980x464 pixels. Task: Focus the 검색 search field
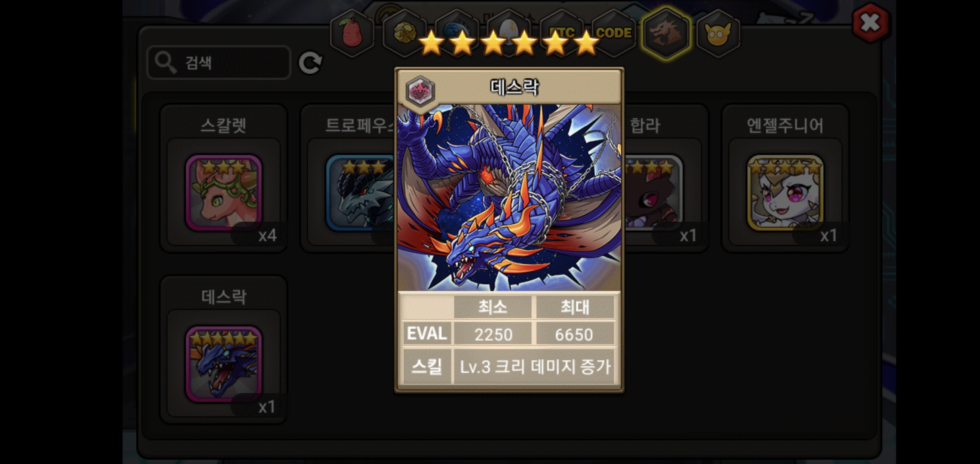pos(219,63)
